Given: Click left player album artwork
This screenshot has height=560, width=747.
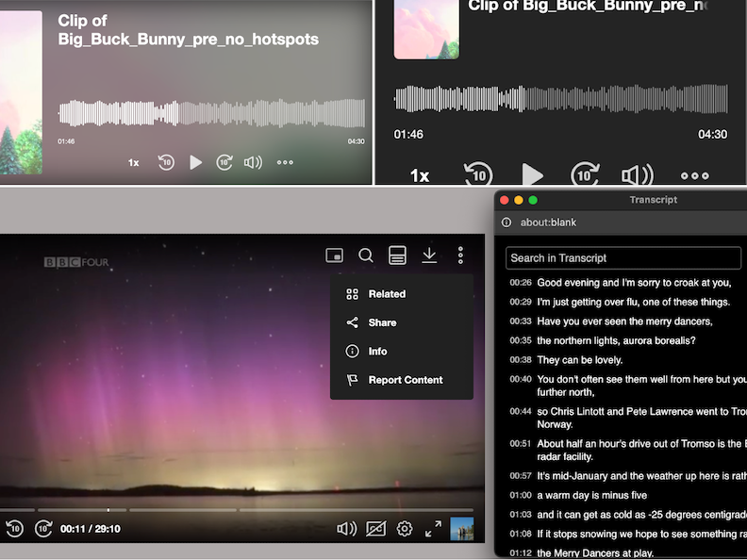Looking at the screenshot, I should coord(21,91).
